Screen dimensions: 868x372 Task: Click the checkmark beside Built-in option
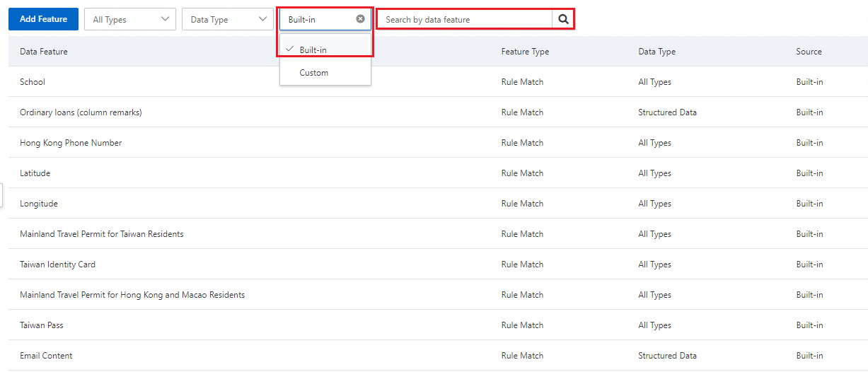click(x=290, y=50)
